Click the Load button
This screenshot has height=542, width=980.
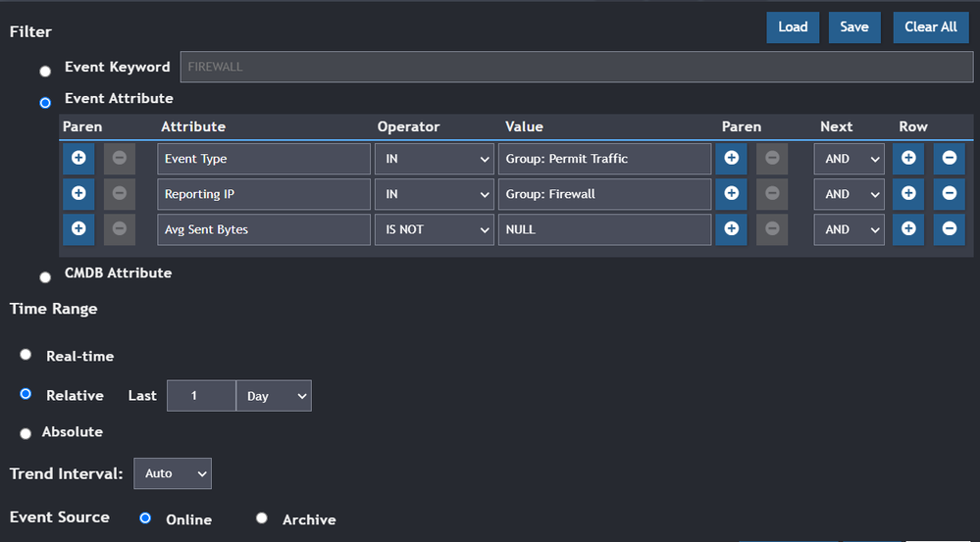pyautogui.click(x=793, y=27)
